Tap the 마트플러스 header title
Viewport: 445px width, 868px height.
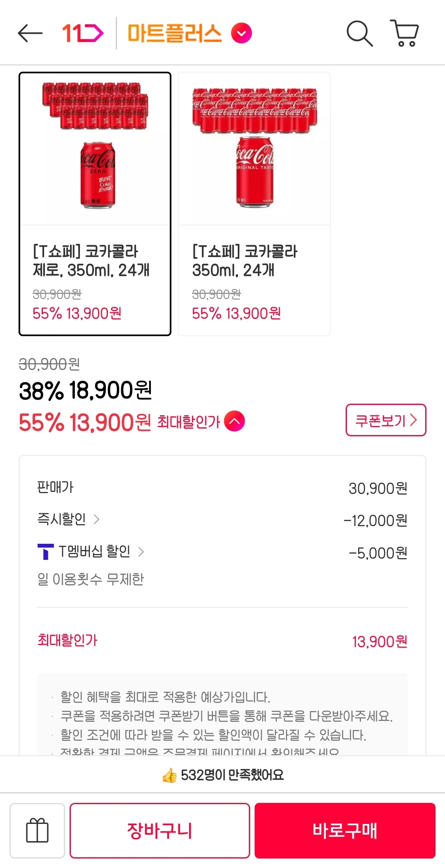click(x=174, y=33)
